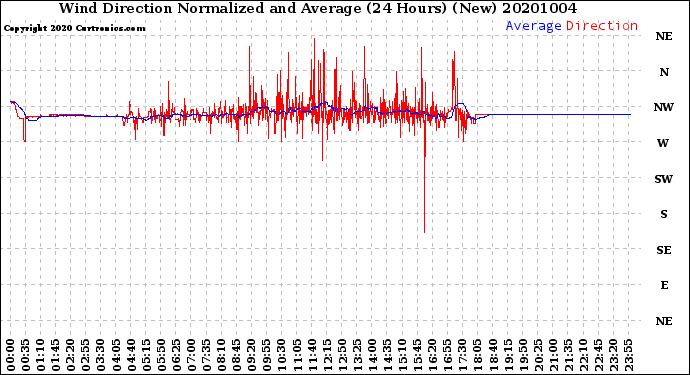This screenshot has width=690, height=375.
Task: Click the 'Average' legend label
Action: (533, 26)
